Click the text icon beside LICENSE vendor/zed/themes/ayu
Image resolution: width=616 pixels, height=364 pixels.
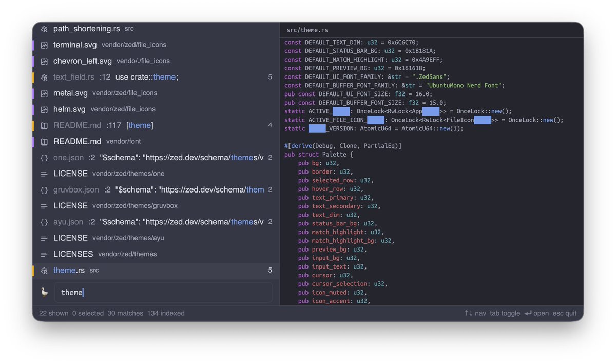click(44, 238)
